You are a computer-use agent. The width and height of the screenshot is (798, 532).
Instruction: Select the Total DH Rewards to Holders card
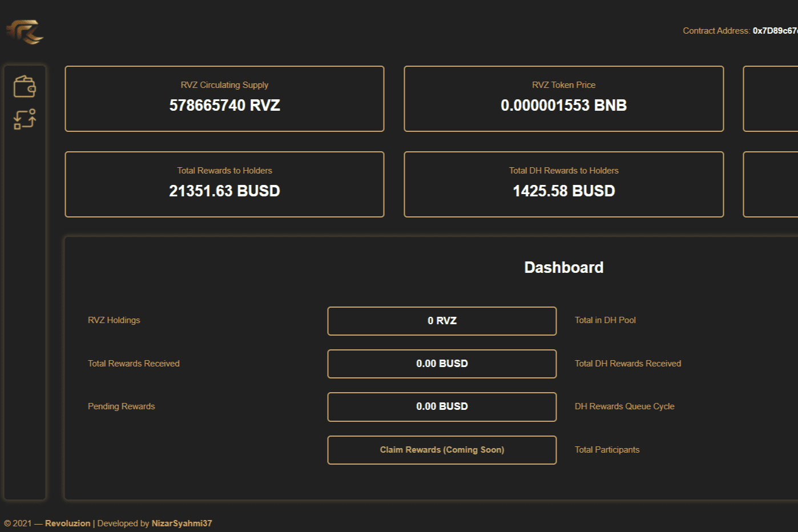563,184
